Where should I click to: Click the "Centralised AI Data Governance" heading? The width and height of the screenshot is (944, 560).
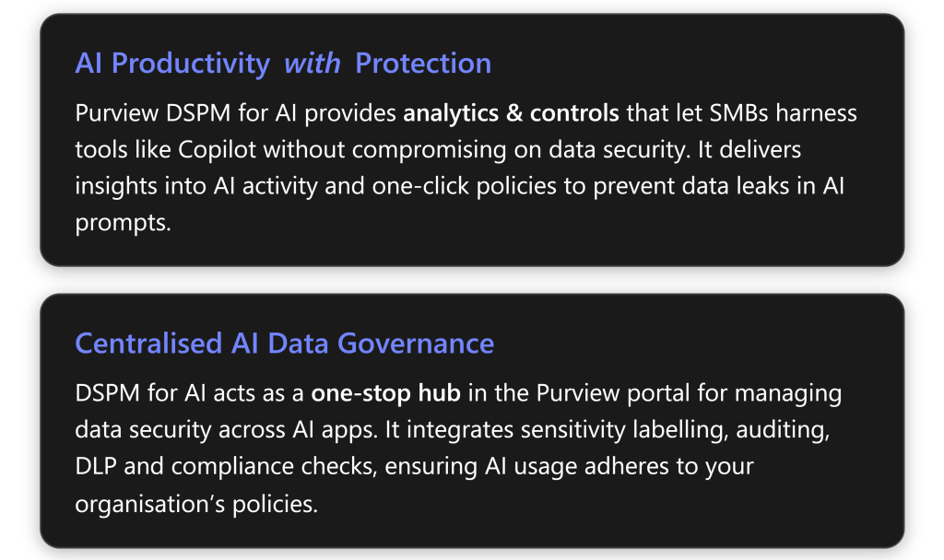(284, 344)
